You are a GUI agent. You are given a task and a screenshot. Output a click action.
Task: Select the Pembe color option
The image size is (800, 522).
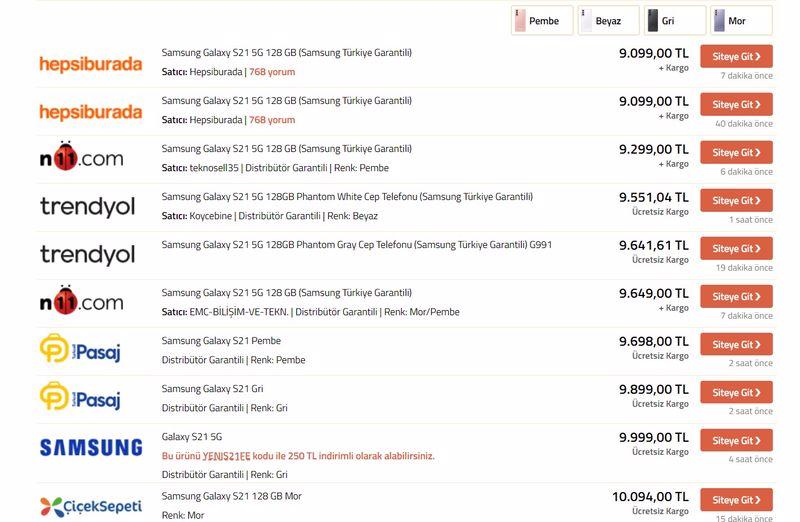(x=542, y=21)
